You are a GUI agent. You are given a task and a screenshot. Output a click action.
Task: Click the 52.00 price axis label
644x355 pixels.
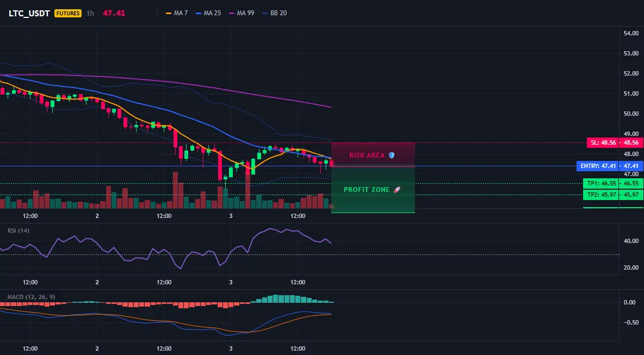click(x=631, y=73)
